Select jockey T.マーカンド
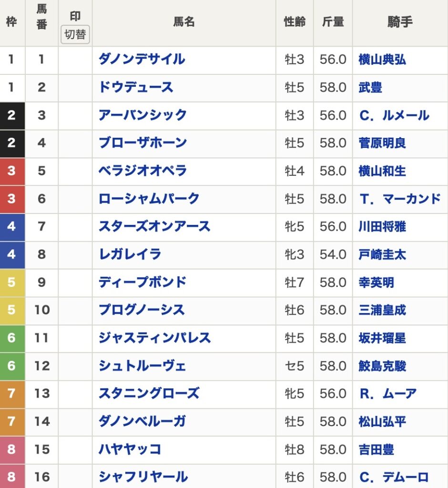Image resolution: width=448 pixels, height=488 pixels. tap(400, 199)
